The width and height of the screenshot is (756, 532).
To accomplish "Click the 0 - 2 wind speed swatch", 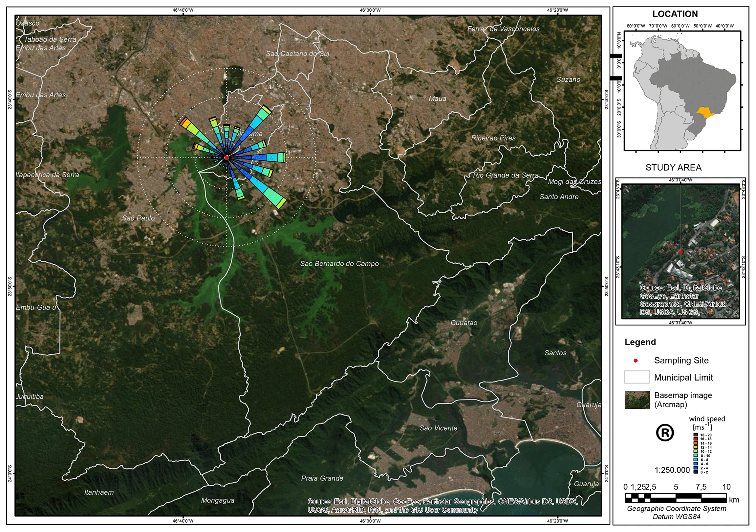I will (x=695, y=472).
